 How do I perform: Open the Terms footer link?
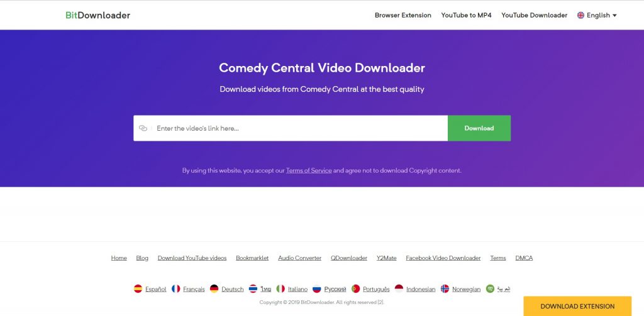pyautogui.click(x=498, y=258)
